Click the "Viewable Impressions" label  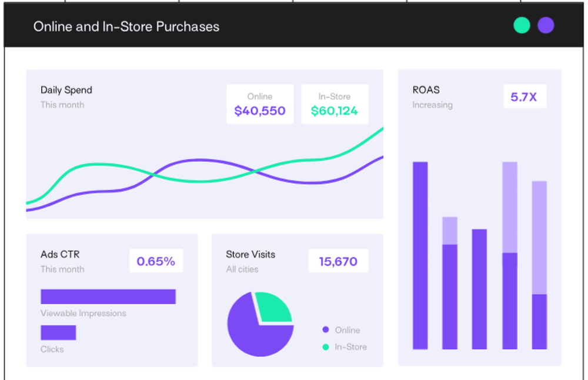[x=83, y=313]
